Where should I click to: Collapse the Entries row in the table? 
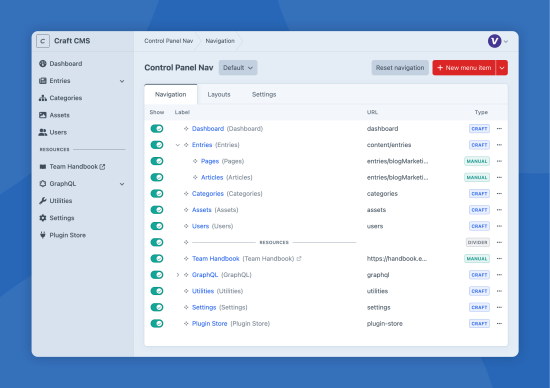177,145
